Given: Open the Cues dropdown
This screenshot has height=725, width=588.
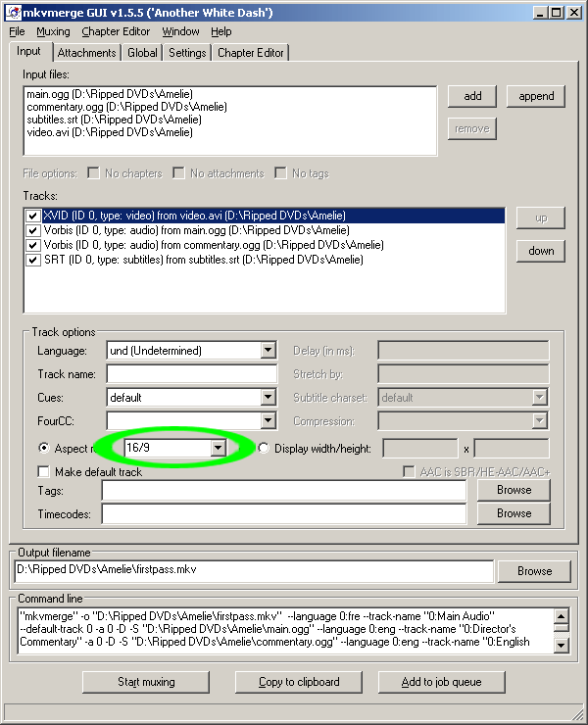Looking at the screenshot, I should [268, 397].
